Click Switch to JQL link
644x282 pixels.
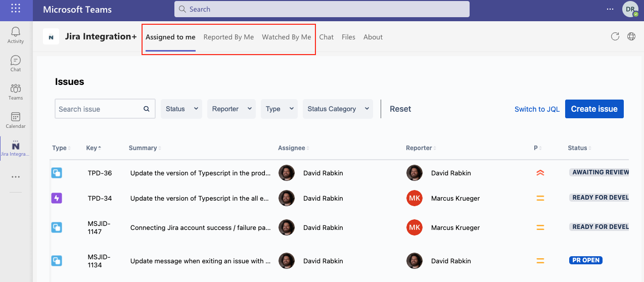pos(537,109)
